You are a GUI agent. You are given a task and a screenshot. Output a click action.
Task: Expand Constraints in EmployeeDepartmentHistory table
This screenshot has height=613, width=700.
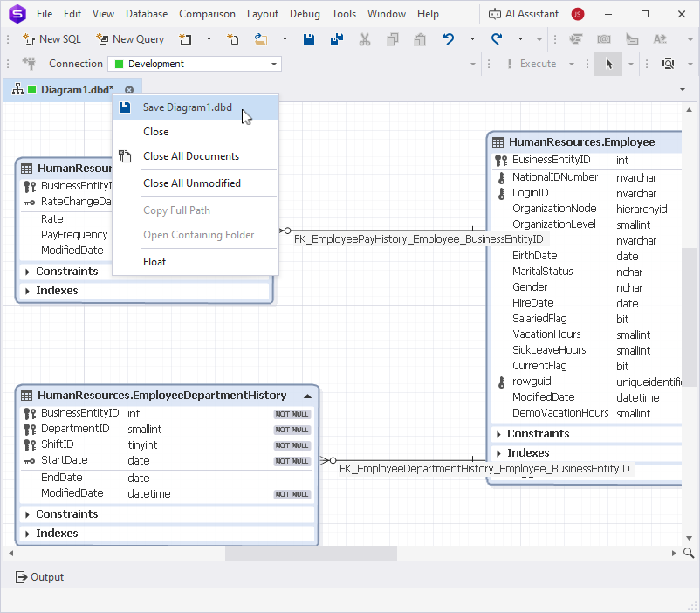(27, 514)
